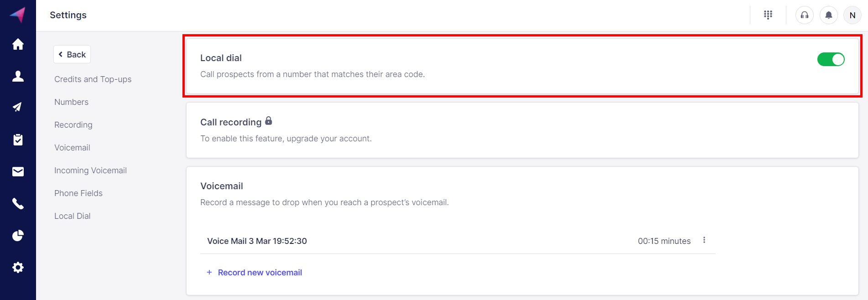The image size is (868, 300).
Task: Open the Settings gear icon
Action: coord(18,267)
